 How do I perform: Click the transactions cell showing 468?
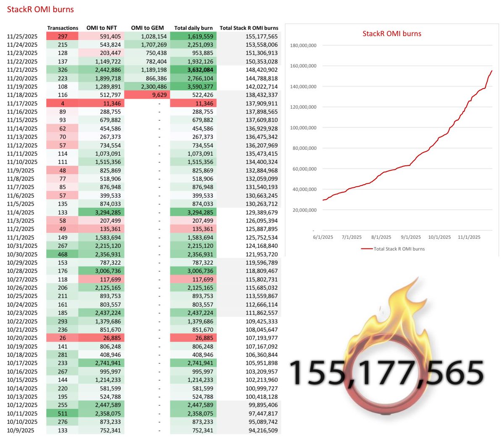point(63,254)
